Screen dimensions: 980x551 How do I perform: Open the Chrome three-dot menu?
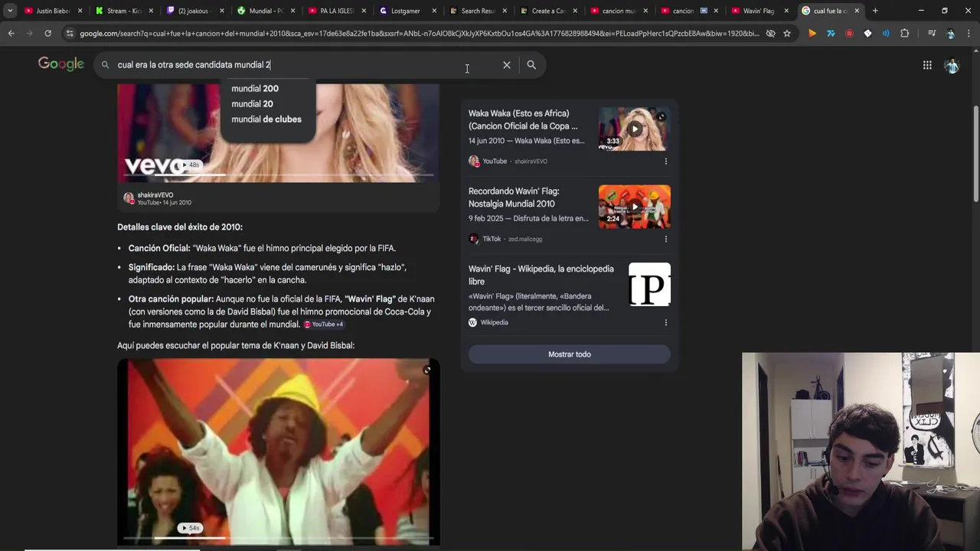(969, 34)
